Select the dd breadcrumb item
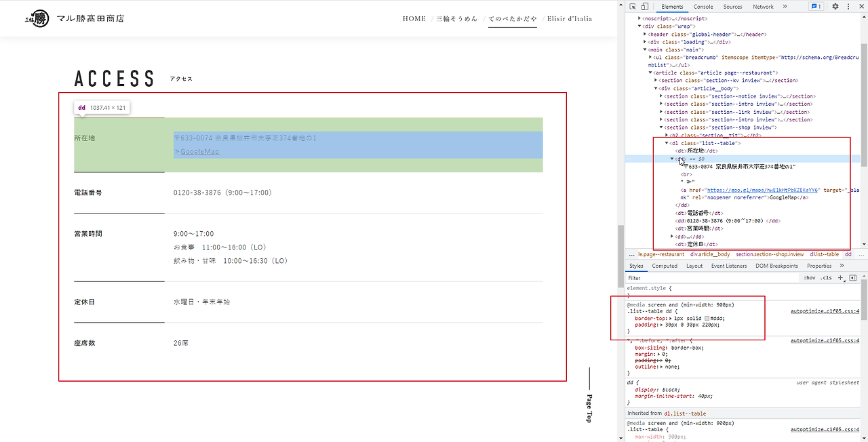This screenshot has height=442, width=868. (848, 254)
